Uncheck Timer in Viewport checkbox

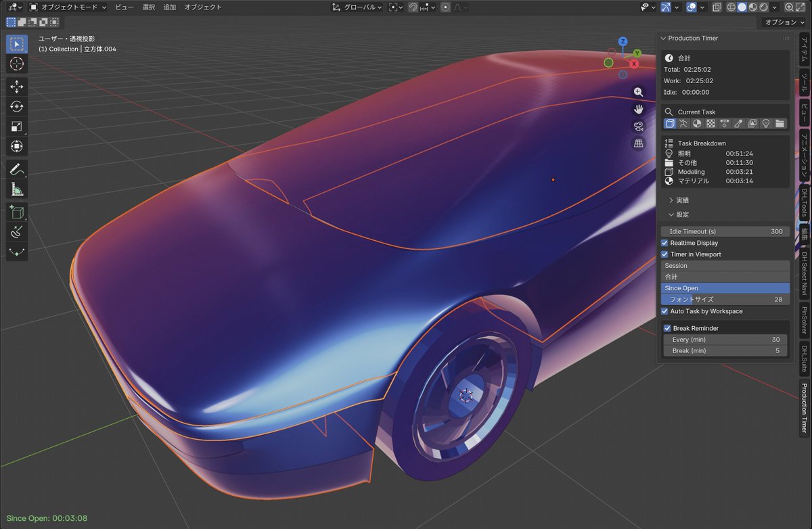[x=665, y=254]
